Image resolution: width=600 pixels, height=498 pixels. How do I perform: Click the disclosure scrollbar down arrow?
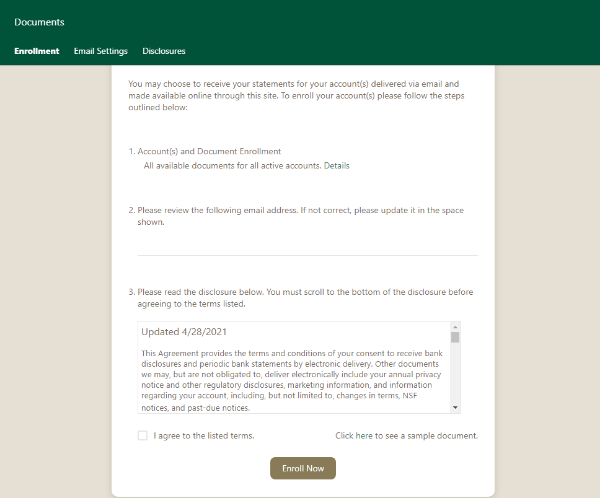pos(455,407)
